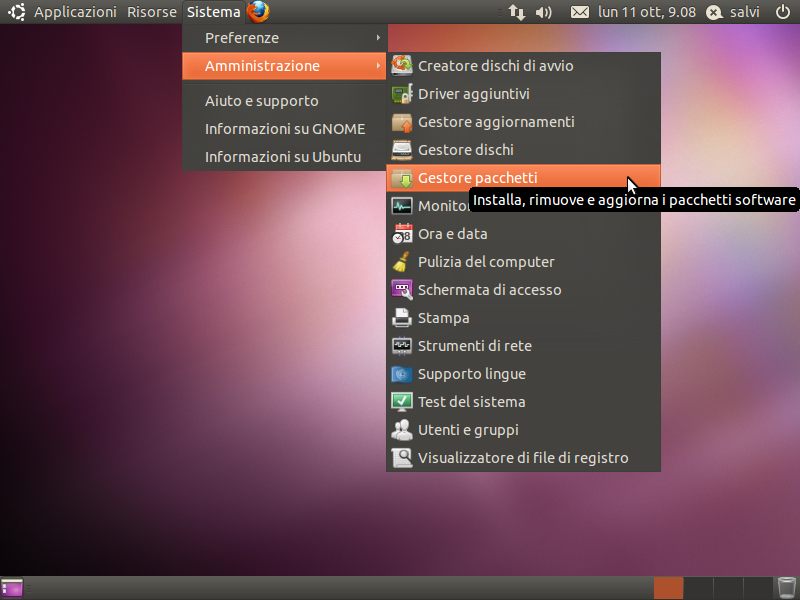This screenshot has width=800, height=600.
Task: Launch Gestore pacchetti from the menu
Action: coord(523,178)
